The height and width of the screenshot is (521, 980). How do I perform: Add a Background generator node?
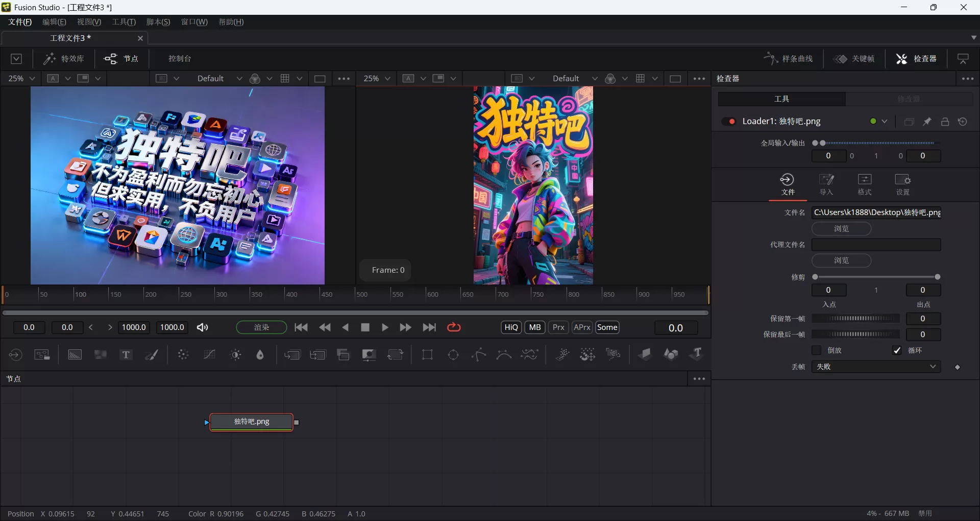[75, 354]
